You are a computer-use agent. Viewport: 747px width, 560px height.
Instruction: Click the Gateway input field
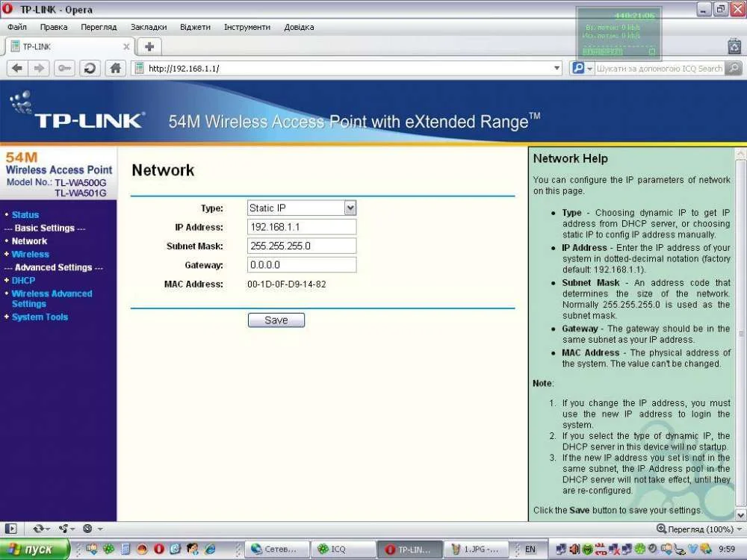pos(302,265)
